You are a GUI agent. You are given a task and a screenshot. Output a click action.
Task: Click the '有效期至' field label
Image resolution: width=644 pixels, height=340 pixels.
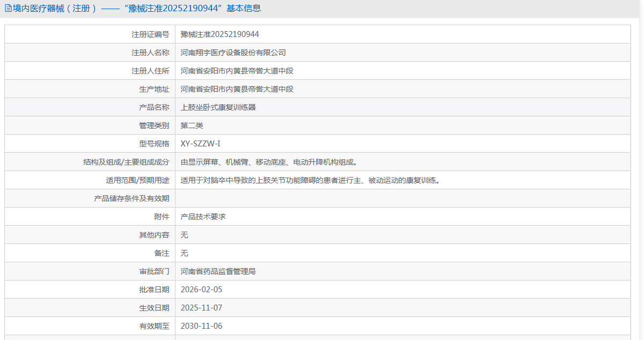[x=155, y=326]
